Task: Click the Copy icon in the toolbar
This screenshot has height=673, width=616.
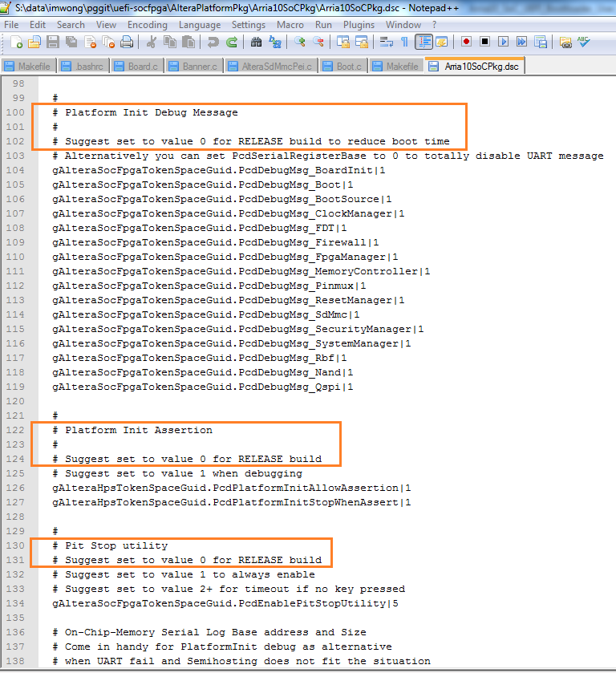Action: coord(170,42)
